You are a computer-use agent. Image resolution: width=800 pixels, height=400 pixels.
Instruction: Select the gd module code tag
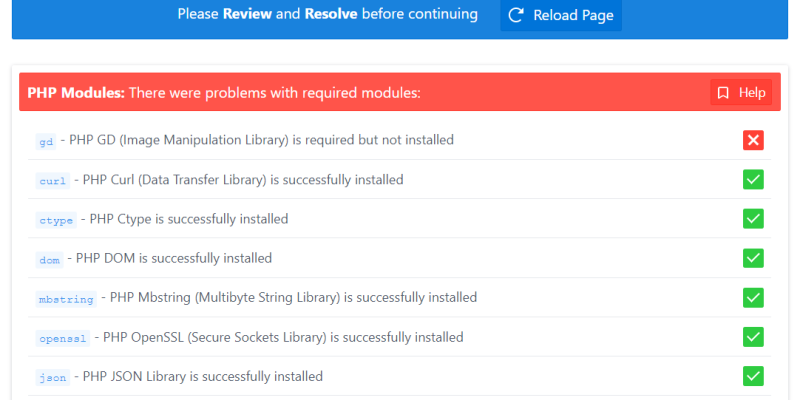(x=46, y=141)
